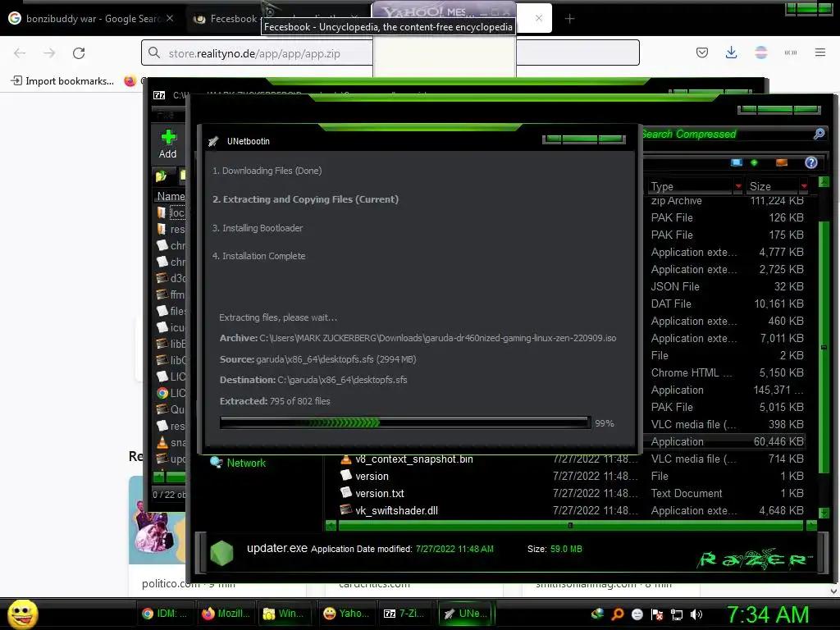Viewport: 840px width, 630px height.
Task: Click the blue view pane icon in Explorer toolbar
Action: pyautogui.click(x=737, y=163)
